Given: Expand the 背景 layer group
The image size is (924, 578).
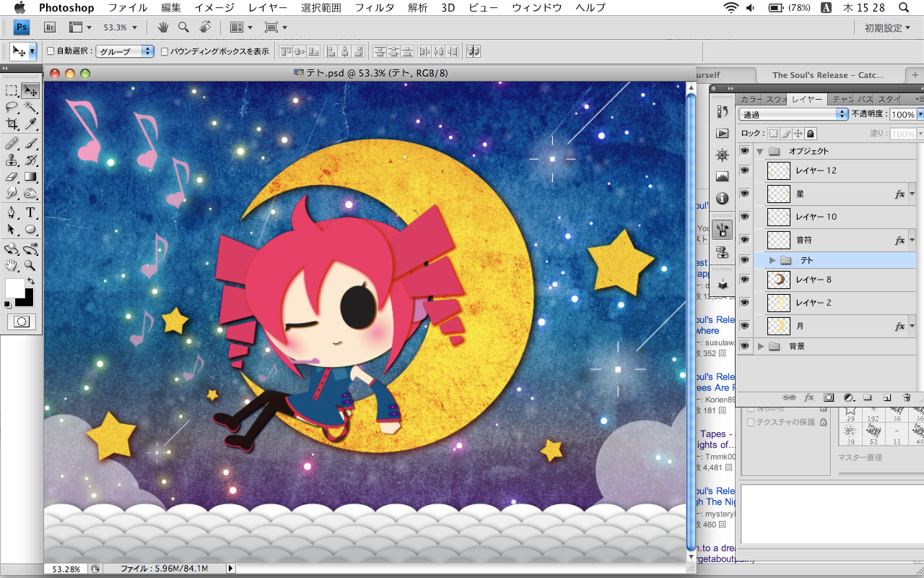Looking at the screenshot, I should coord(761,346).
